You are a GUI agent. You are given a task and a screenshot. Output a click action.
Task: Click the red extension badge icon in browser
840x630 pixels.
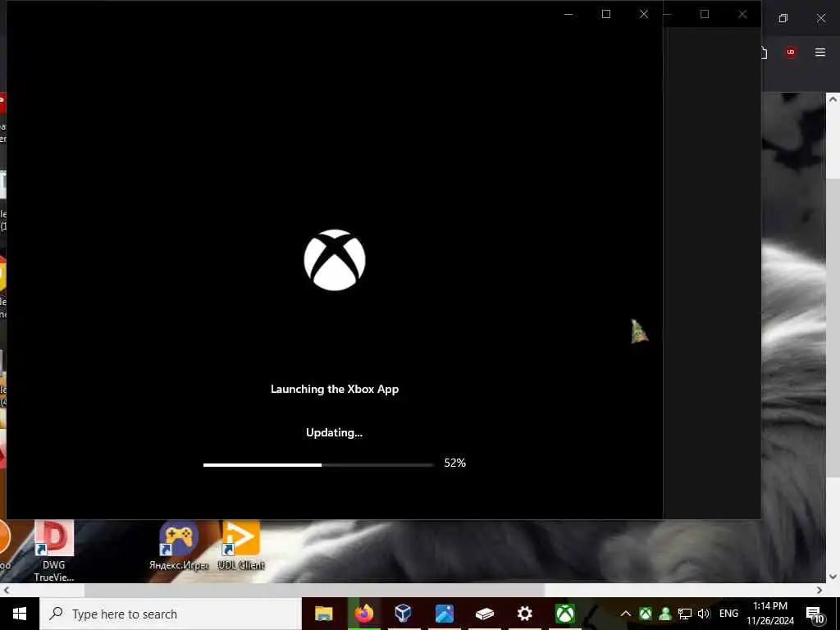click(791, 52)
